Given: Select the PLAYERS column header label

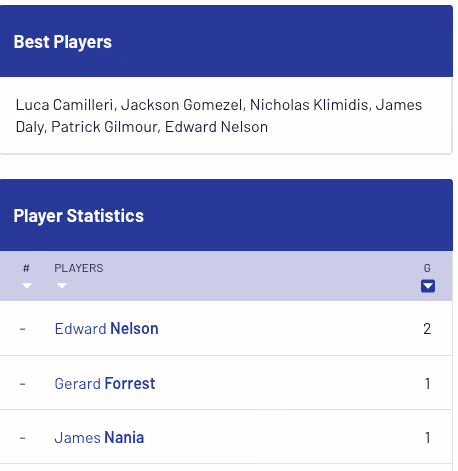Looking at the screenshot, I should coord(79,268).
